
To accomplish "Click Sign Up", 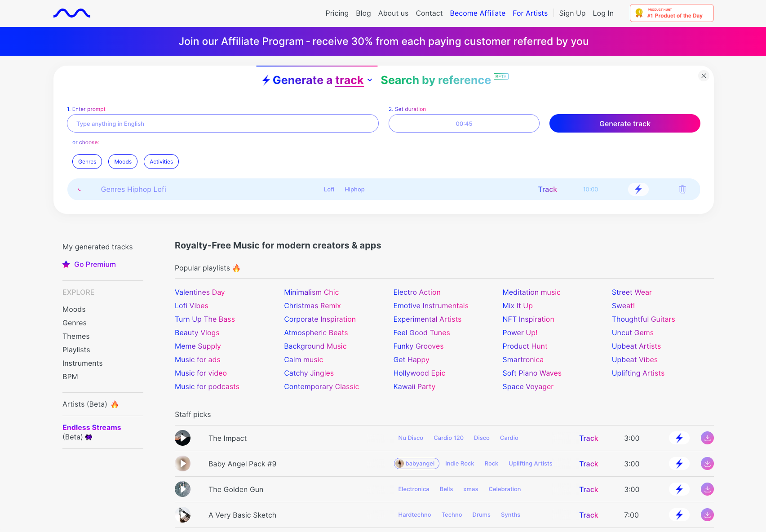I will click(x=572, y=13).
